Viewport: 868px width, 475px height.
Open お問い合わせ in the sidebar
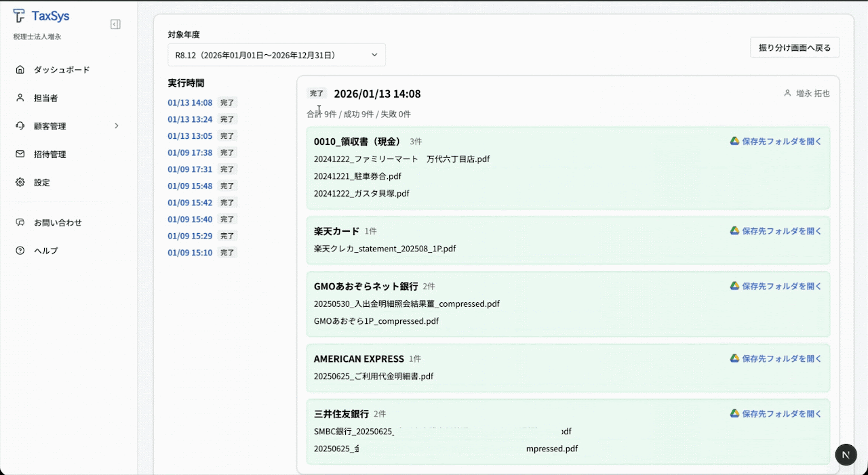tap(58, 222)
